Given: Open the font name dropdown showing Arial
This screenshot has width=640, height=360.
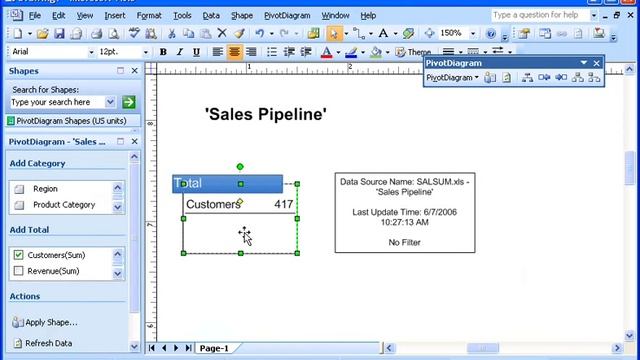Looking at the screenshot, I should (x=91, y=52).
